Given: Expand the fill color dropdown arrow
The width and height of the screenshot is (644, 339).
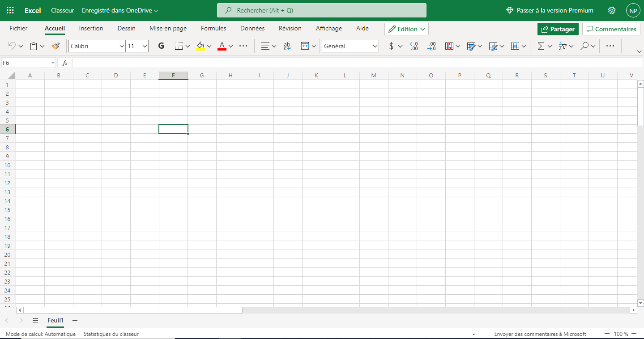Looking at the screenshot, I should (209, 46).
